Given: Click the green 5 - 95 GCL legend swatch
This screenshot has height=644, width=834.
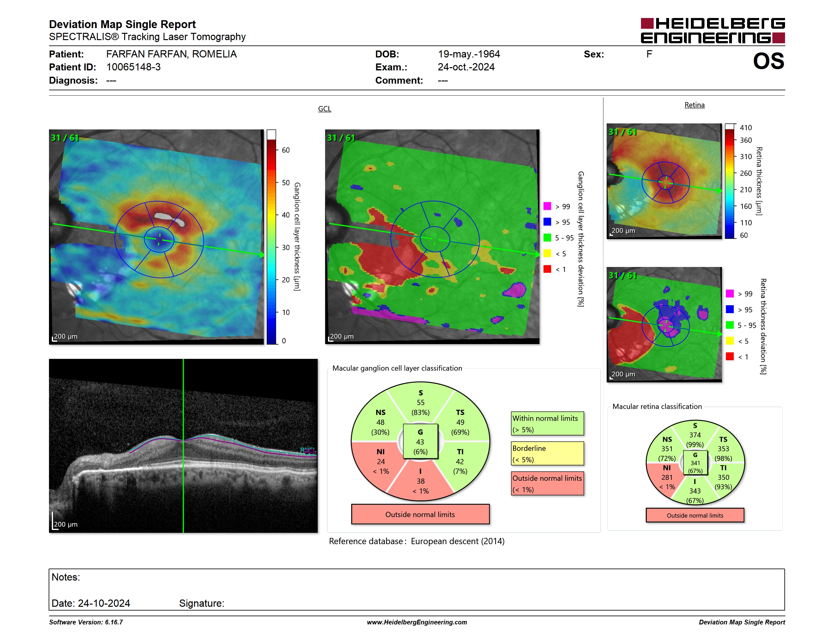Looking at the screenshot, I should [547, 237].
